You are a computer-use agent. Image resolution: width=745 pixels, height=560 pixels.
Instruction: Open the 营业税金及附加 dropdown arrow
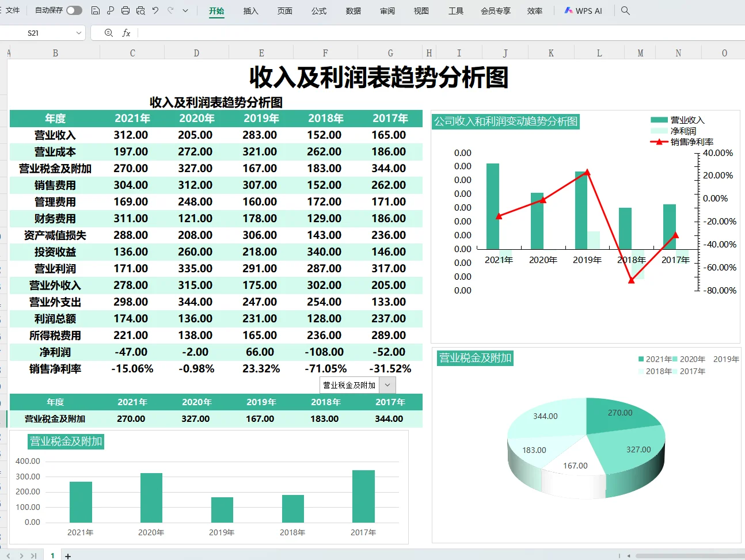click(387, 385)
